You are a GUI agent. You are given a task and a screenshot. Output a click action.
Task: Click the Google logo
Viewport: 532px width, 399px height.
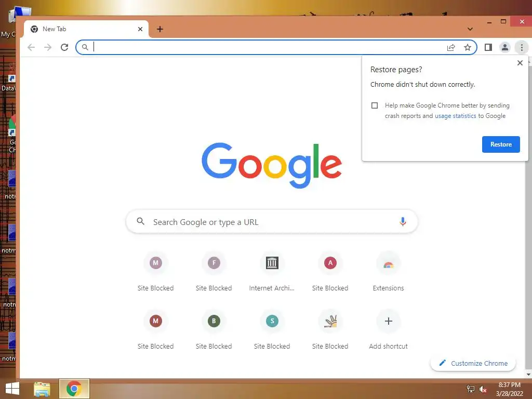pos(271,165)
